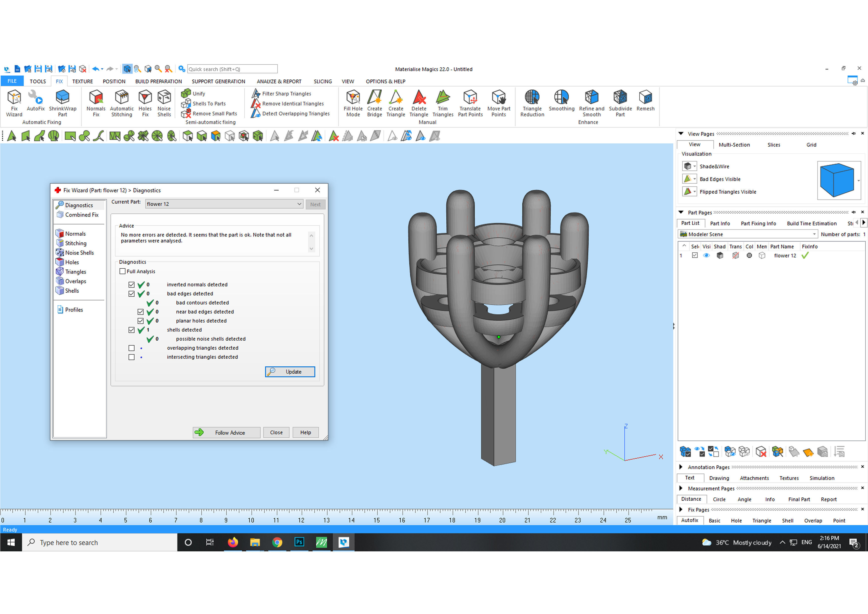This screenshot has width=868, height=614.
Task: Expand the Annotation Pages panel
Action: click(x=681, y=467)
